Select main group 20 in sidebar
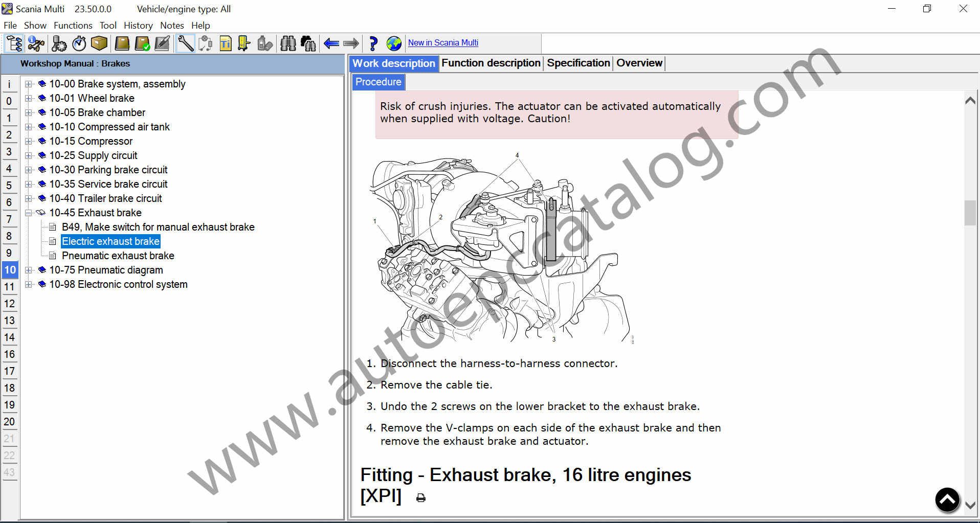The width and height of the screenshot is (980, 523). 9,421
